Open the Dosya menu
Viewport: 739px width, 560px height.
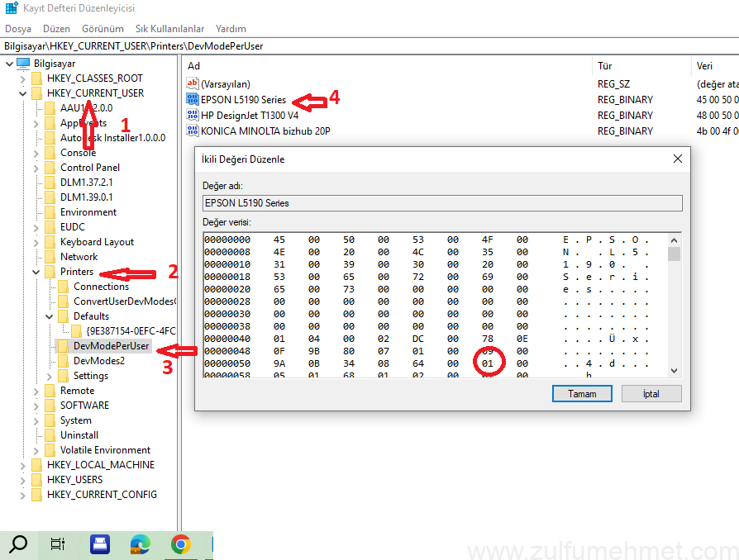(18, 29)
